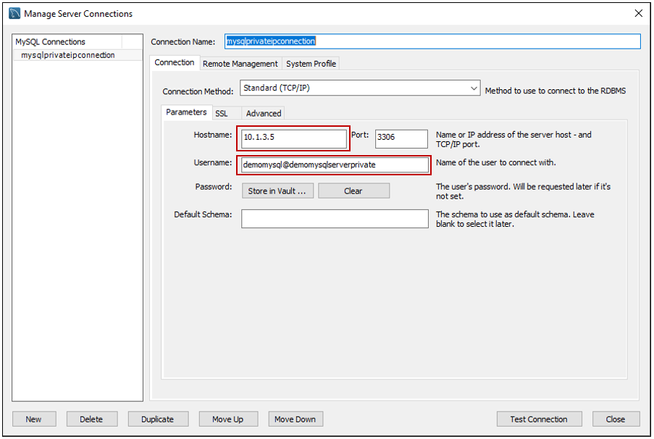This screenshot has height=439, width=654.
Task: Click the Hostname field with 10.1.3.5
Action: pos(294,138)
